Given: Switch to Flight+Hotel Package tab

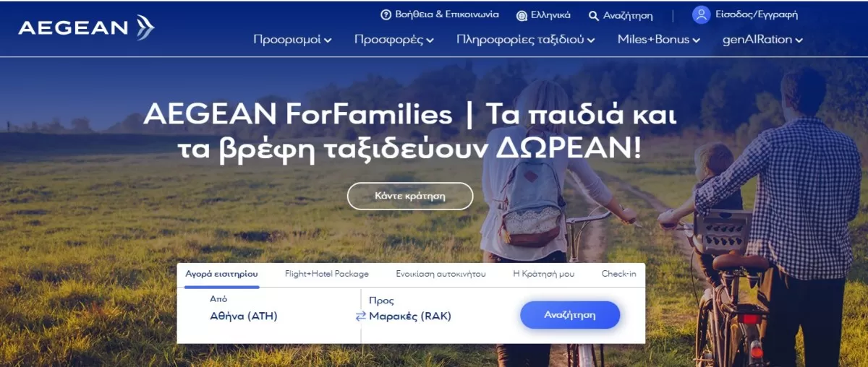Looking at the screenshot, I should coord(327,274).
